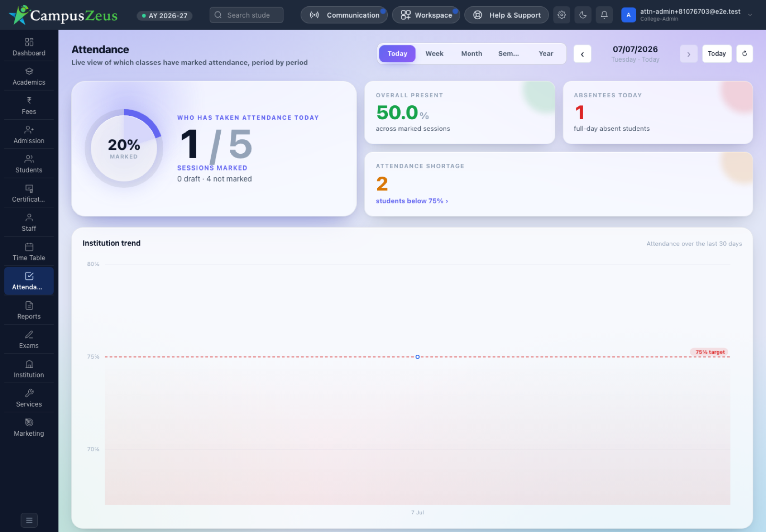Image resolution: width=766 pixels, height=532 pixels.
Task: Click the refresh attendance icon
Action: (744, 54)
